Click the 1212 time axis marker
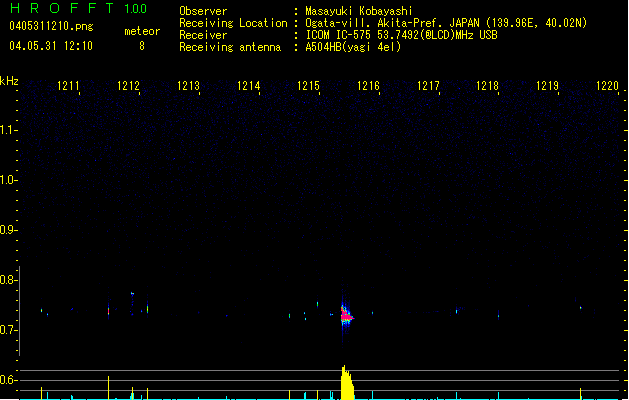The image size is (629, 400). pos(128,86)
